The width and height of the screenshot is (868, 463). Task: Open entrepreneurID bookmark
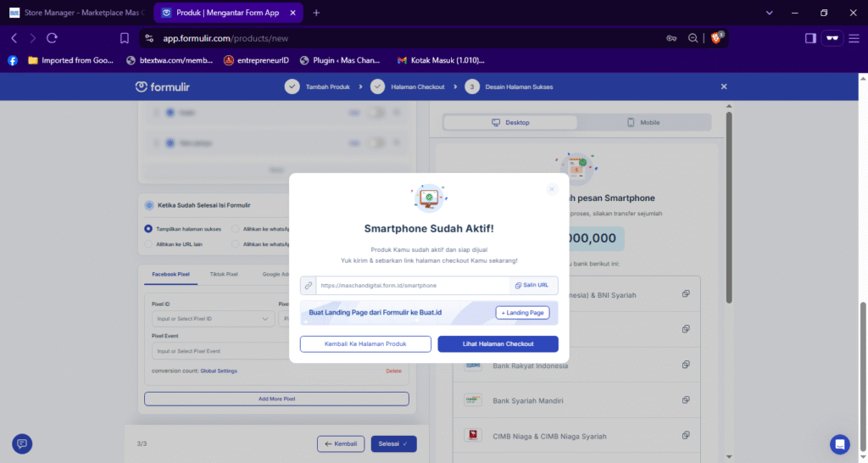tap(256, 60)
